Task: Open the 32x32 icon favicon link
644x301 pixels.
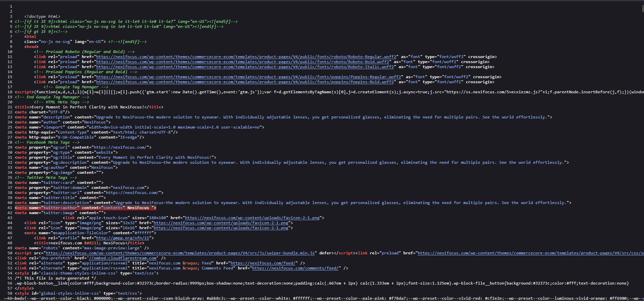Action: point(221,223)
